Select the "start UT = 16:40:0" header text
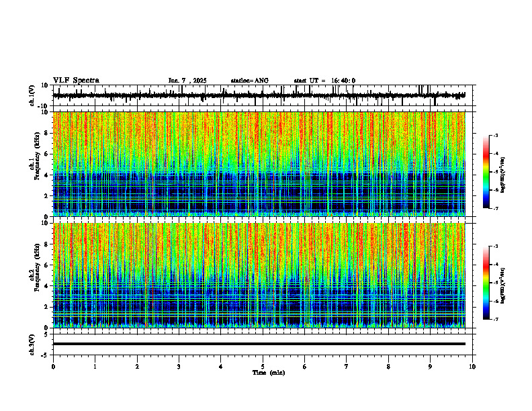Image resolution: width=532 pixels, height=411 pixels. (324, 81)
